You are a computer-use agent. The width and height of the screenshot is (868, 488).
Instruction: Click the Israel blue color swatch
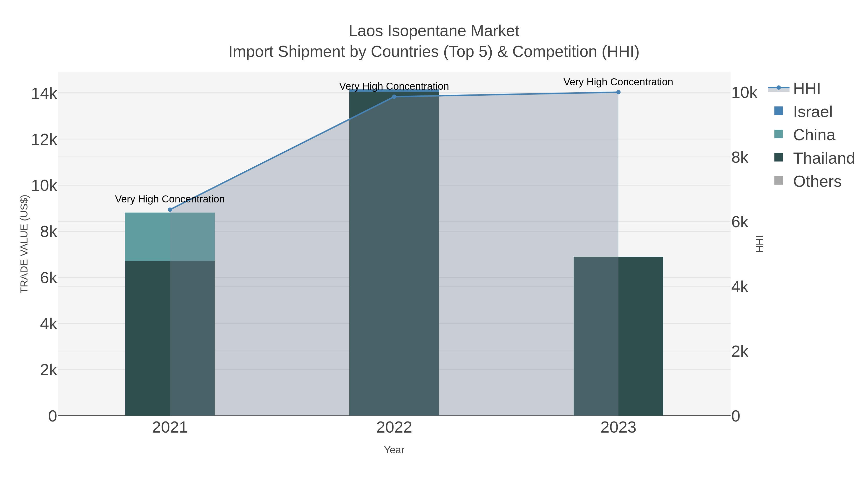(779, 111)
